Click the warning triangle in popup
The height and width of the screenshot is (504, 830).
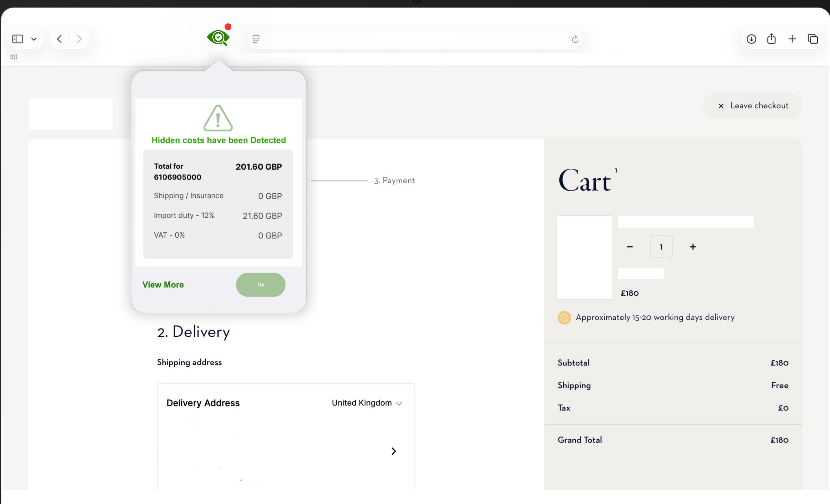coord(218,118)
